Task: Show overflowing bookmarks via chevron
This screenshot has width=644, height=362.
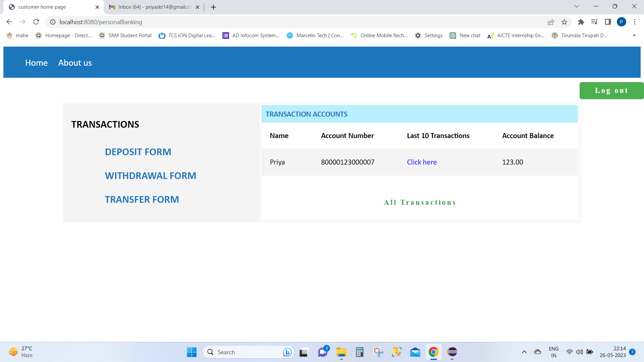Action: 634,35
